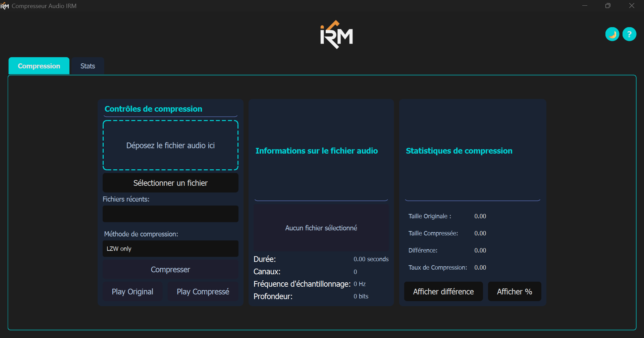This screenshot has height=338, width=644.
Task: Click the IRM app icon in the title bar
Action: 5,6
